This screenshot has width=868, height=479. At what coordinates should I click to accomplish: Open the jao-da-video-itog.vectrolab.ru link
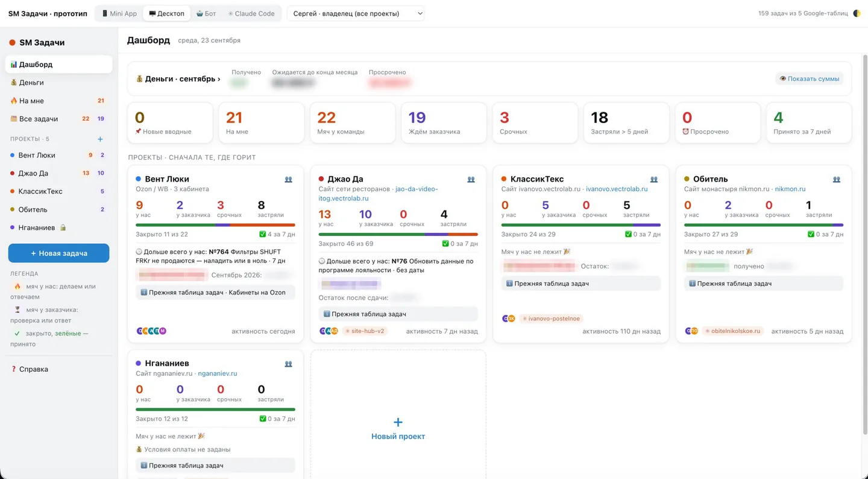click(x=378, y=194)
